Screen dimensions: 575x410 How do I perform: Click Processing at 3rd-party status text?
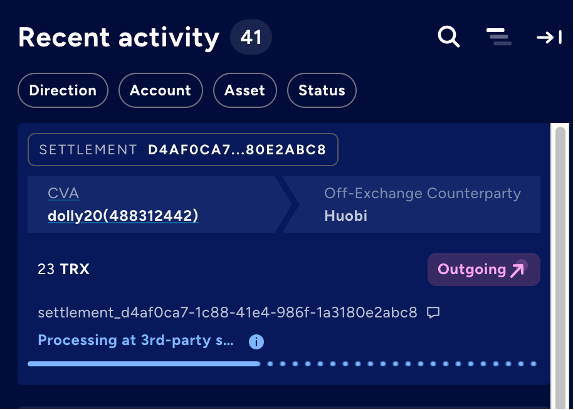click(136, 341)
